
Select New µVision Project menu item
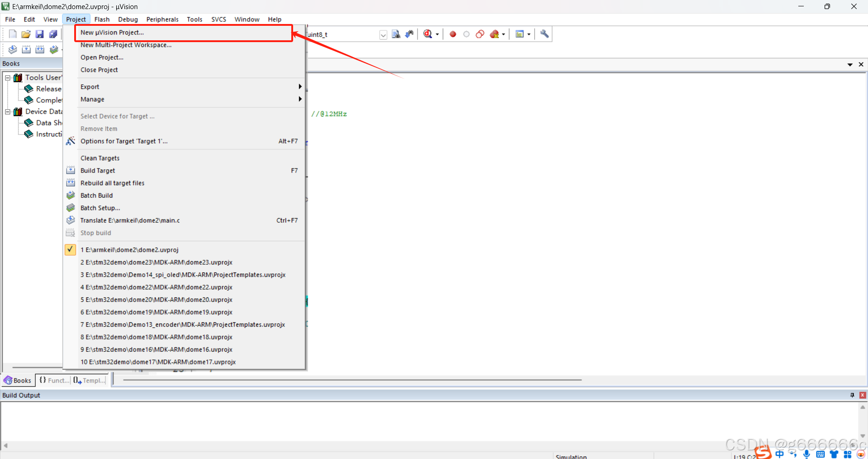click(184, 33)
